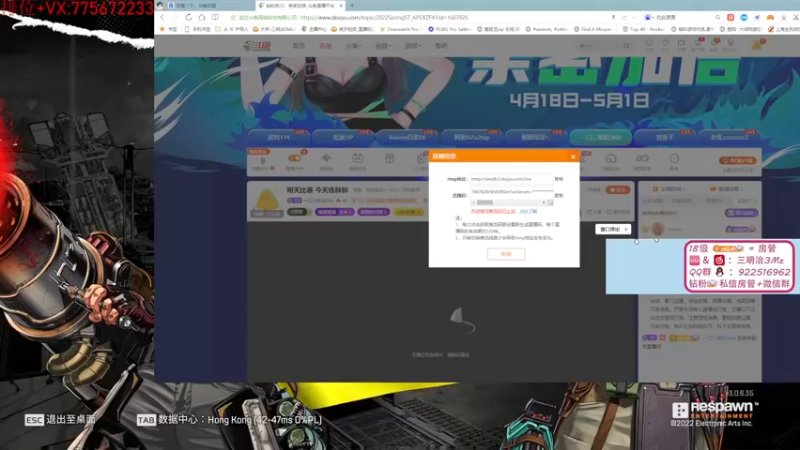Open browser downloads icon

coord(784,17)
